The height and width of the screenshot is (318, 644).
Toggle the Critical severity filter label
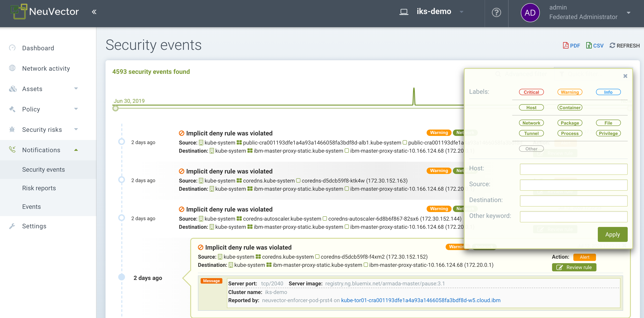coord(531,92)
